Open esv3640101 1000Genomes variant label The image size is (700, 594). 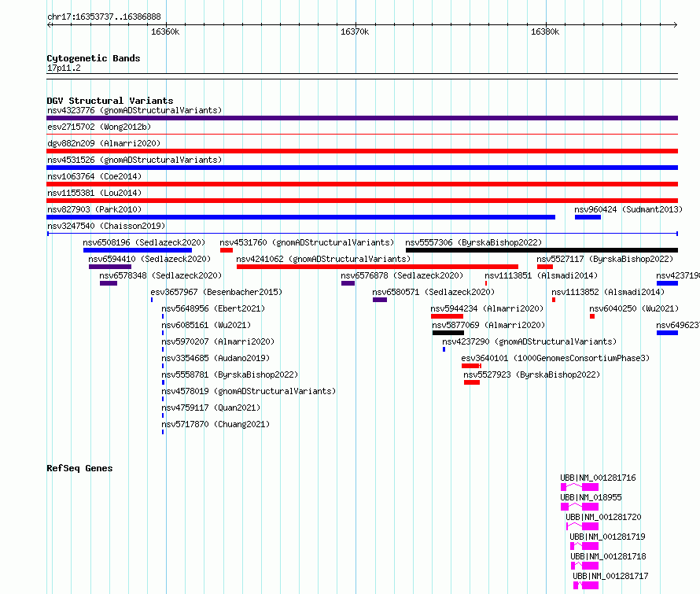pyautogui.click(x=555, y=358)
